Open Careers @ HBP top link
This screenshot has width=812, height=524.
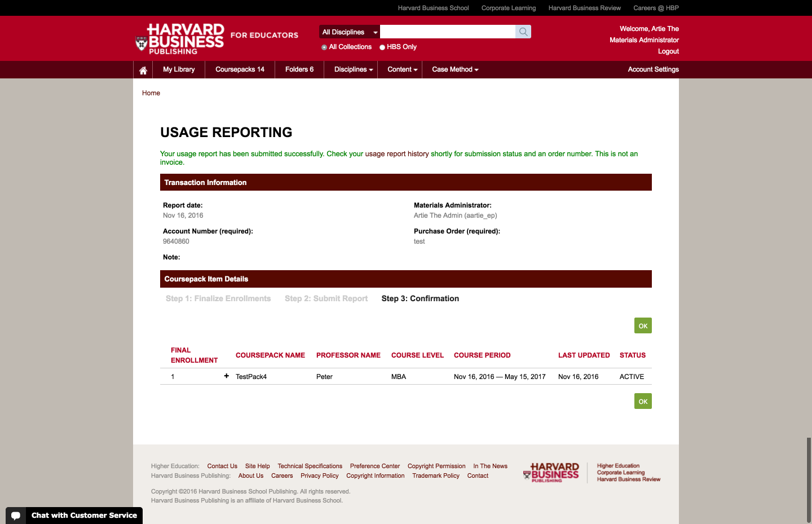pyautogui.click(x=656, y=8)
